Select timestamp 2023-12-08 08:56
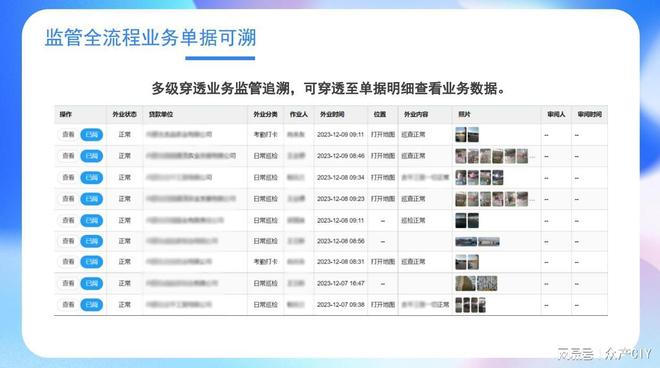Image resolution: width=660 pixels, height=368 pixels. coord(341,241)
